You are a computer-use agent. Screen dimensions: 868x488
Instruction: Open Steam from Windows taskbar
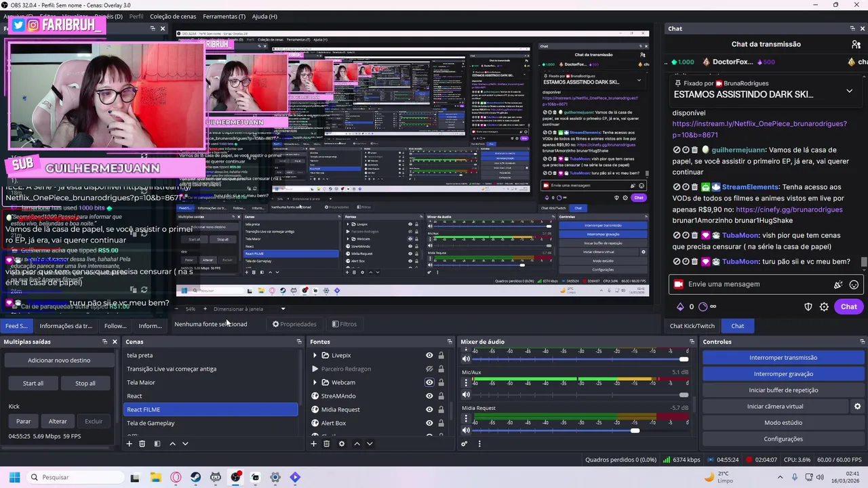[x=195, y=477]
